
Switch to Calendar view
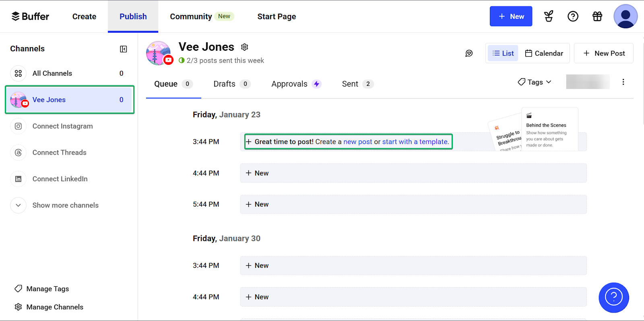(x=544, y=53)
